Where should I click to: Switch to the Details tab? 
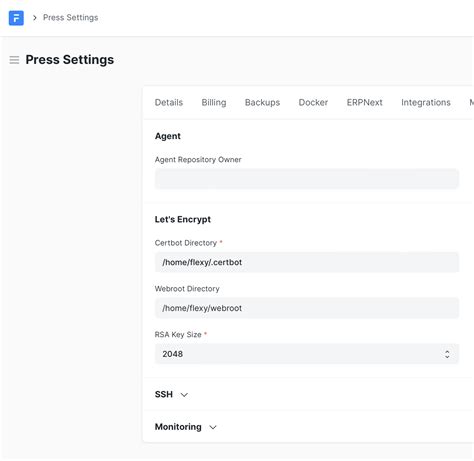click(x=169, y=102)
